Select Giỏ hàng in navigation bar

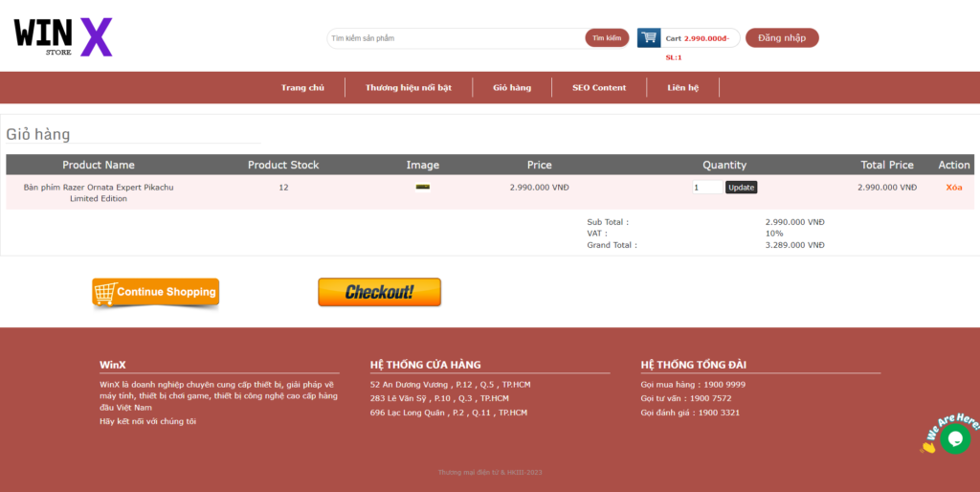512,87
